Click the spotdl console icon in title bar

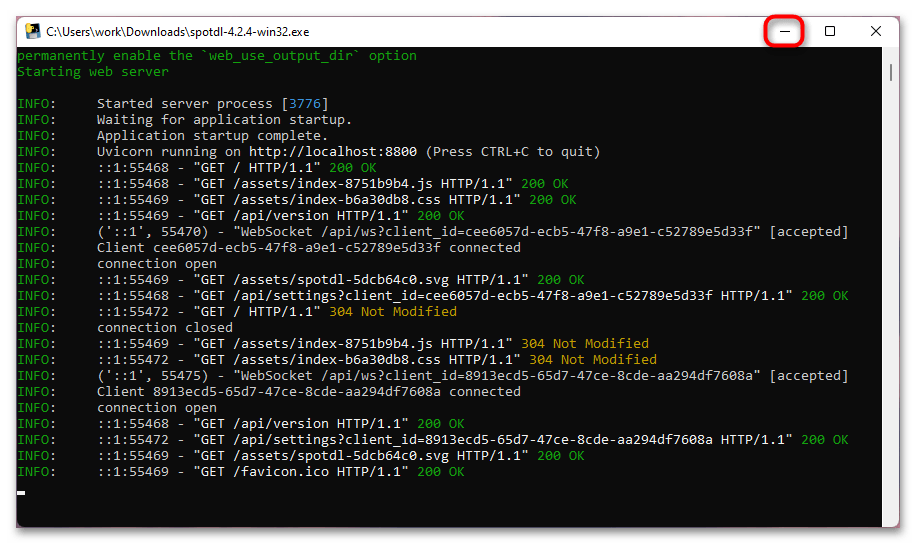point(32,31)
